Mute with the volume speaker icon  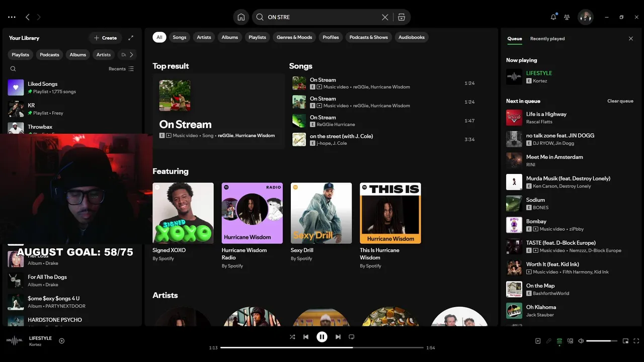point(581,341)
